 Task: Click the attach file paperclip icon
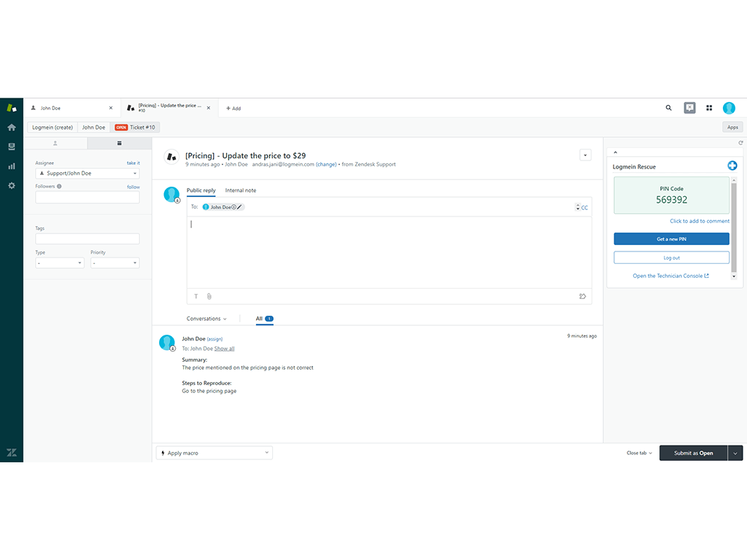pyautogui.click(x=209, y=296)
